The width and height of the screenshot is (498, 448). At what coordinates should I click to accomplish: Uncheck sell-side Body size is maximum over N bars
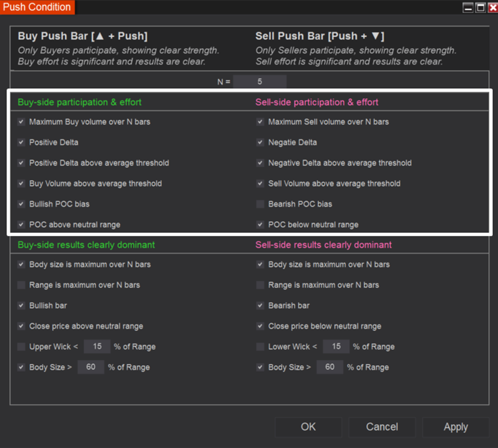pos(260,264)
